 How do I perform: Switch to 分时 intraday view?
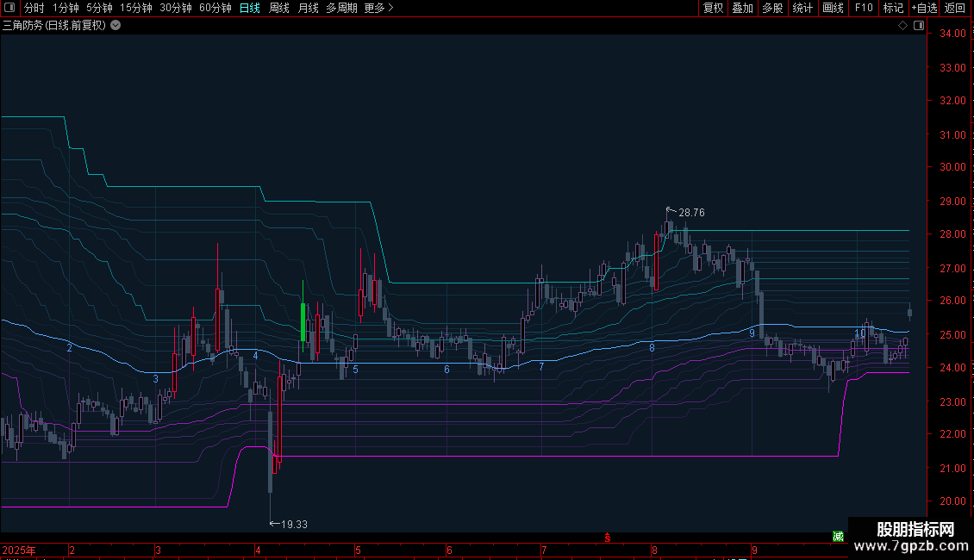(x=34, y=8)
